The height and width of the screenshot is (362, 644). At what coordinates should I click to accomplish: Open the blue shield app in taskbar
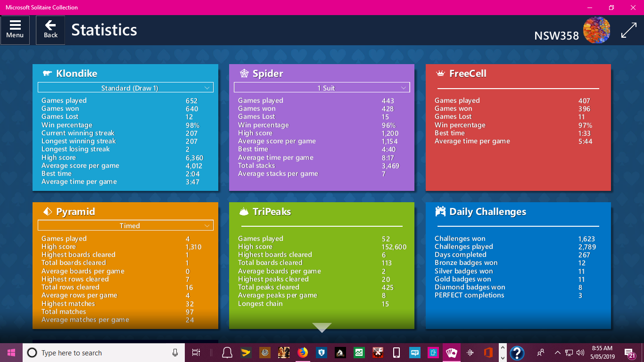[322, 353]
